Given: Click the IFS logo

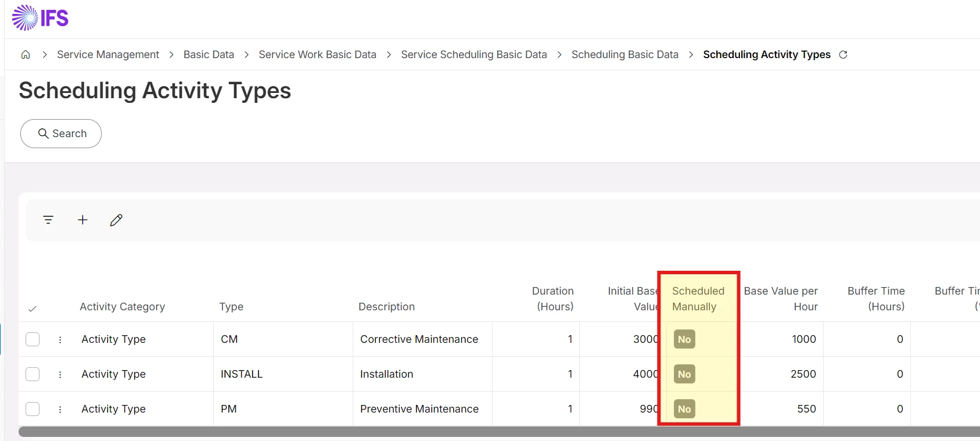Looking at the screenshot, I should tap(40, 18).
